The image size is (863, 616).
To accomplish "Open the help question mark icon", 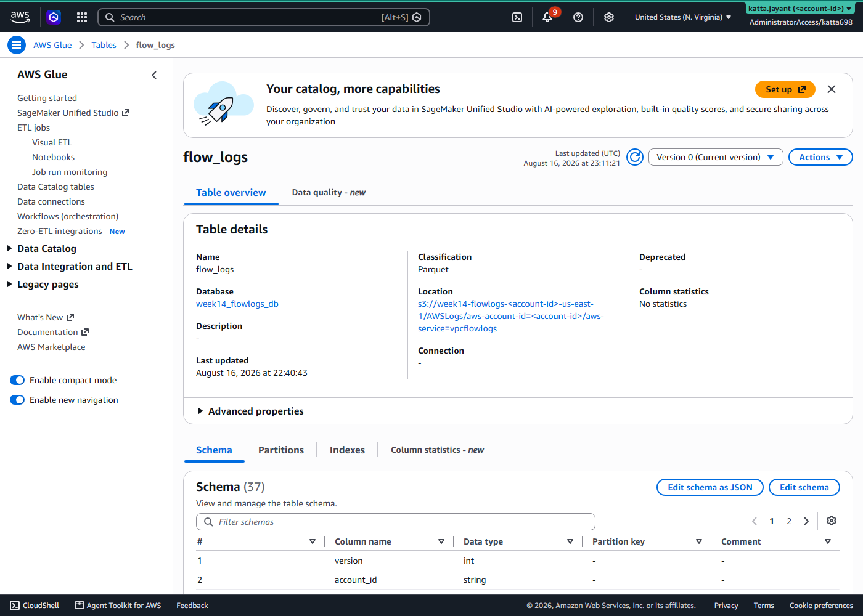I will [x=578, y=17].
